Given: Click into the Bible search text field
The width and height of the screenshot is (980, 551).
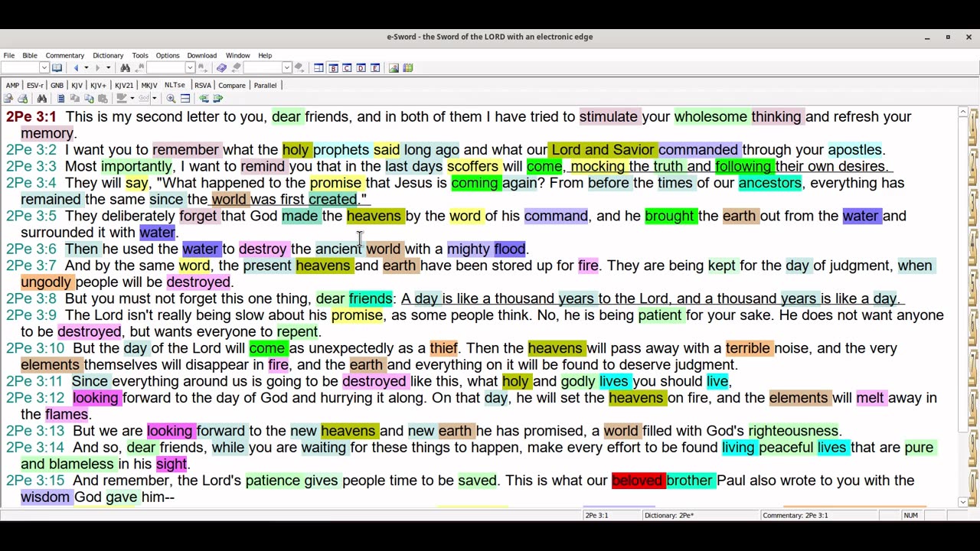Looking at the screenshot, I should (166, 68).
